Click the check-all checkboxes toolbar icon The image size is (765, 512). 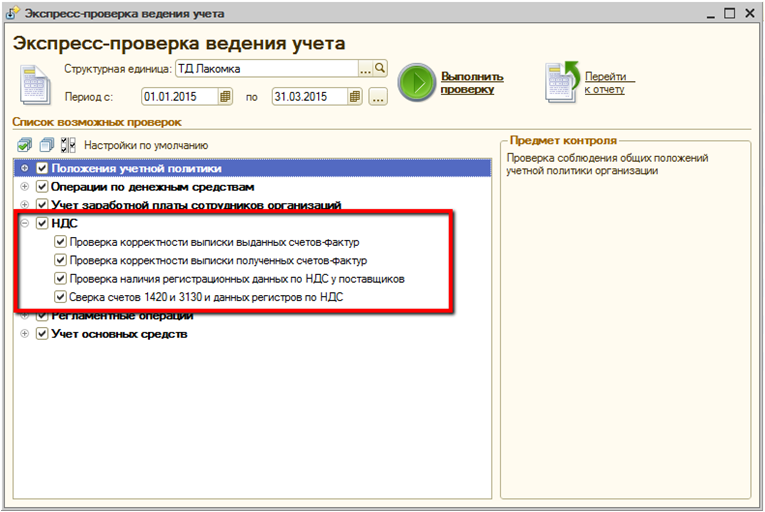click(25, 145)
